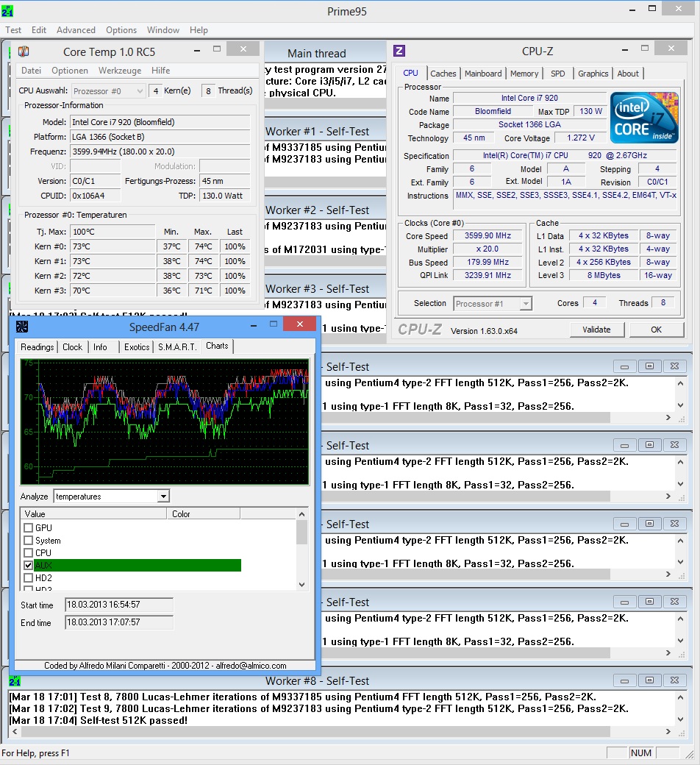Click the Kern #0 73°C temperature reading

pos(113,246)
